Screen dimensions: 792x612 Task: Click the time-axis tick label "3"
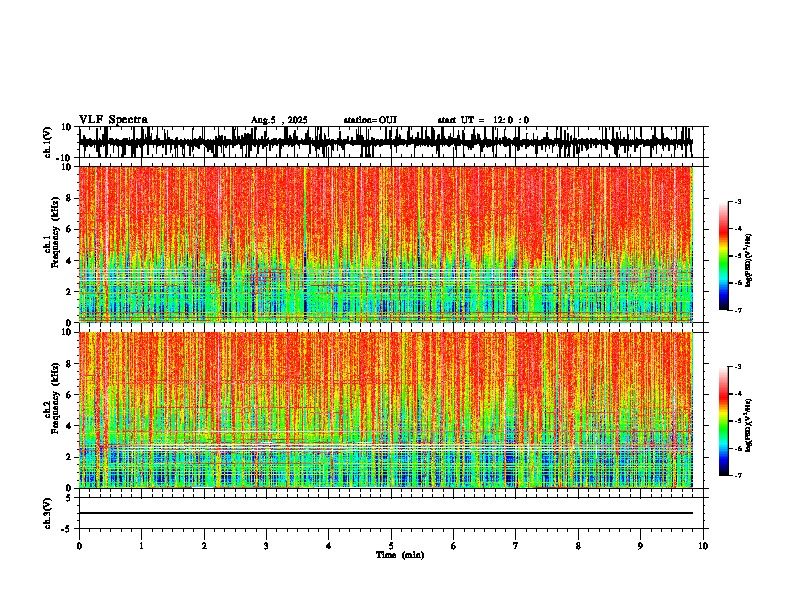(266, 546)
